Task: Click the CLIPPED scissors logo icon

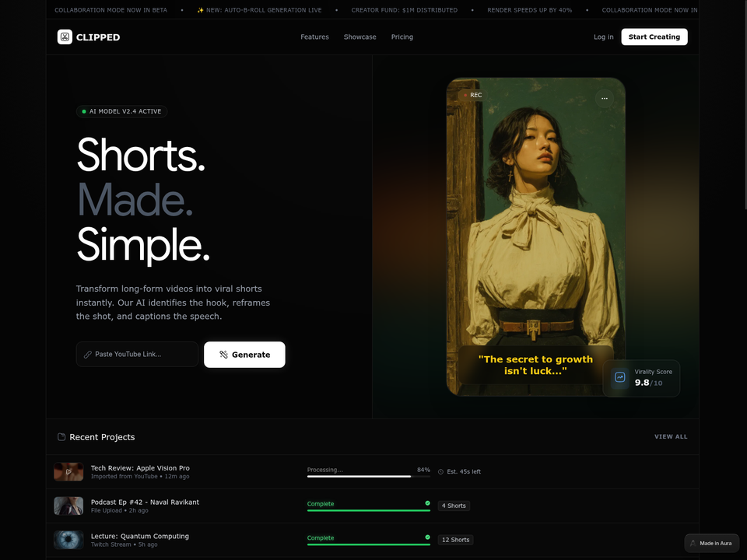Action: (65, 37)
